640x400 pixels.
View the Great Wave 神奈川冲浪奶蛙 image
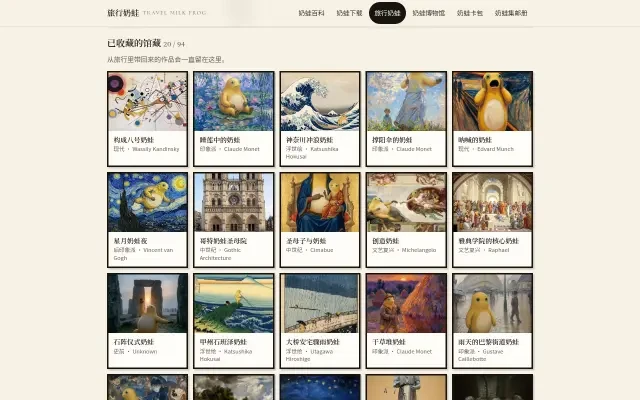tap(320, 102)
